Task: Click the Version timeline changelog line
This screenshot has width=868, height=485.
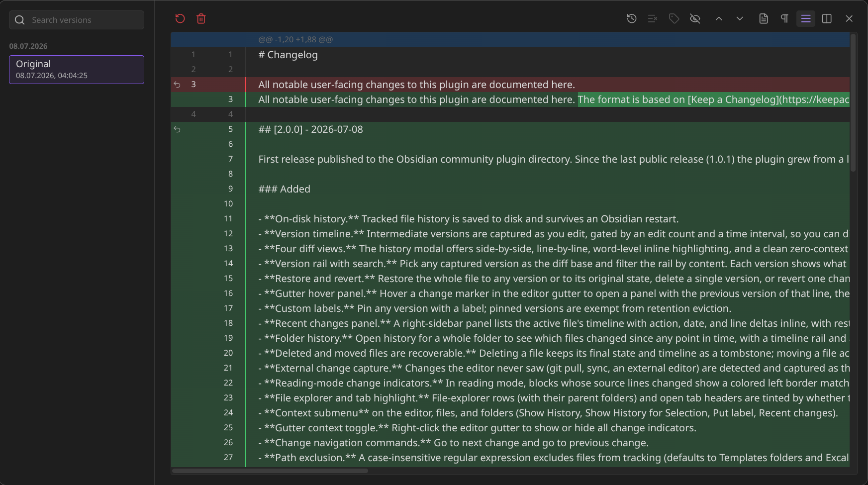Action: coord(554,234)
